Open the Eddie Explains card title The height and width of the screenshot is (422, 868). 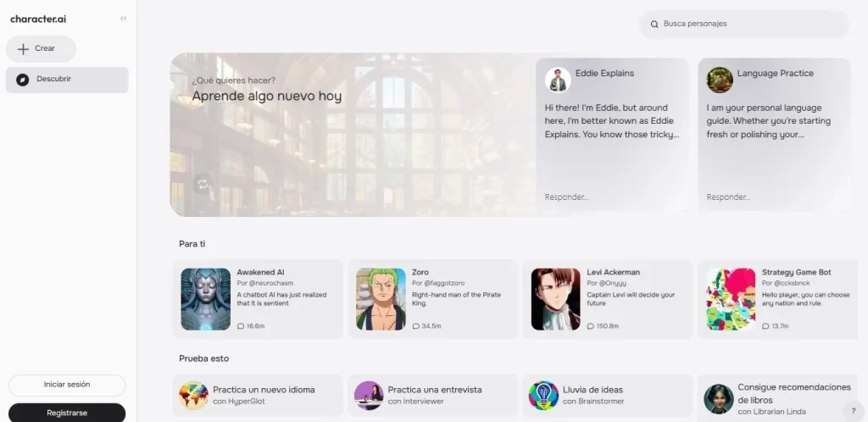[604, 73]
